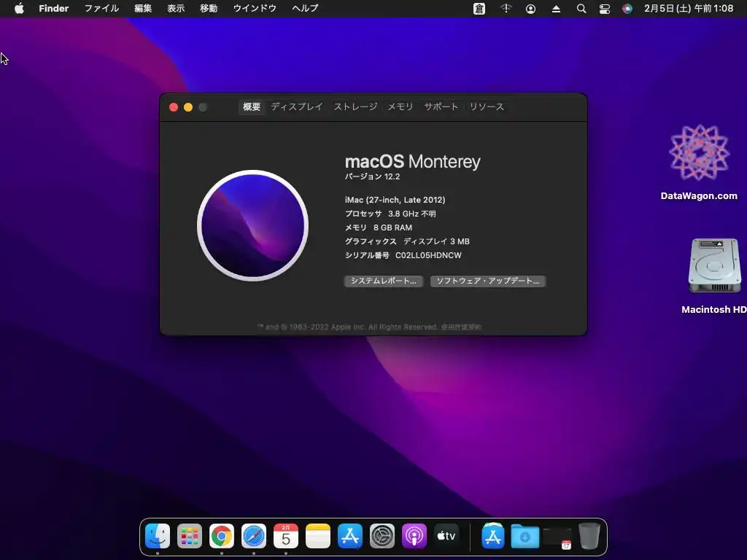This screenshot has height=560, width=747.
Task: Open the Trash in the Dock
Action: 589,536
